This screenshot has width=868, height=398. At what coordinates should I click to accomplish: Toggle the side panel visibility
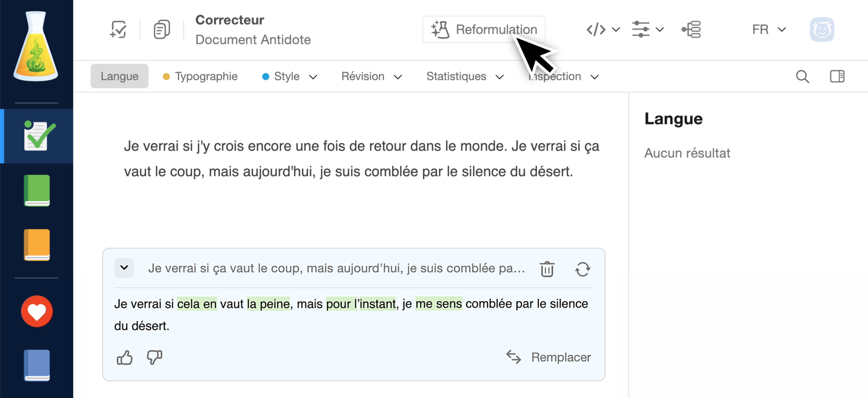837,76
